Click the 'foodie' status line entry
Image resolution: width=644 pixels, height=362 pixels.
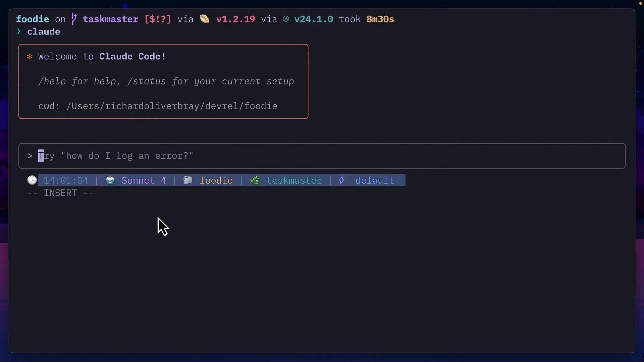[216, 180]
